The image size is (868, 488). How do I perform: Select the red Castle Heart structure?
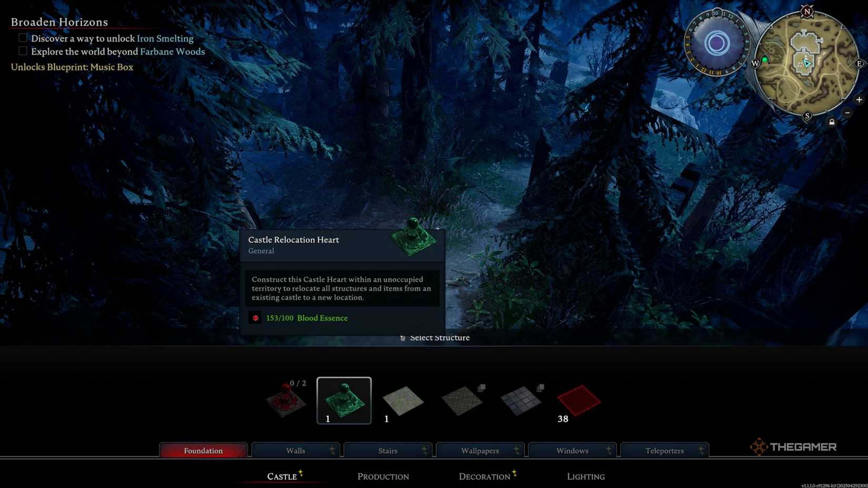[286, 401]
